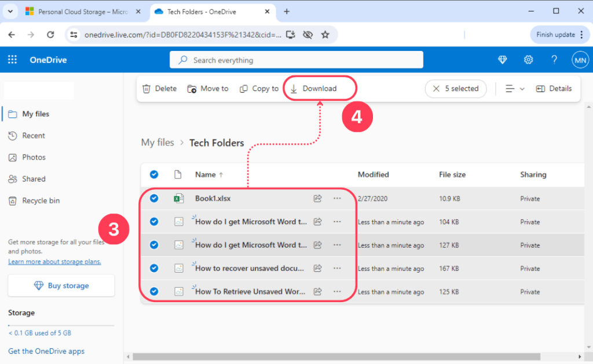Click the Excel file icon for Book1.xlsx

179,198
